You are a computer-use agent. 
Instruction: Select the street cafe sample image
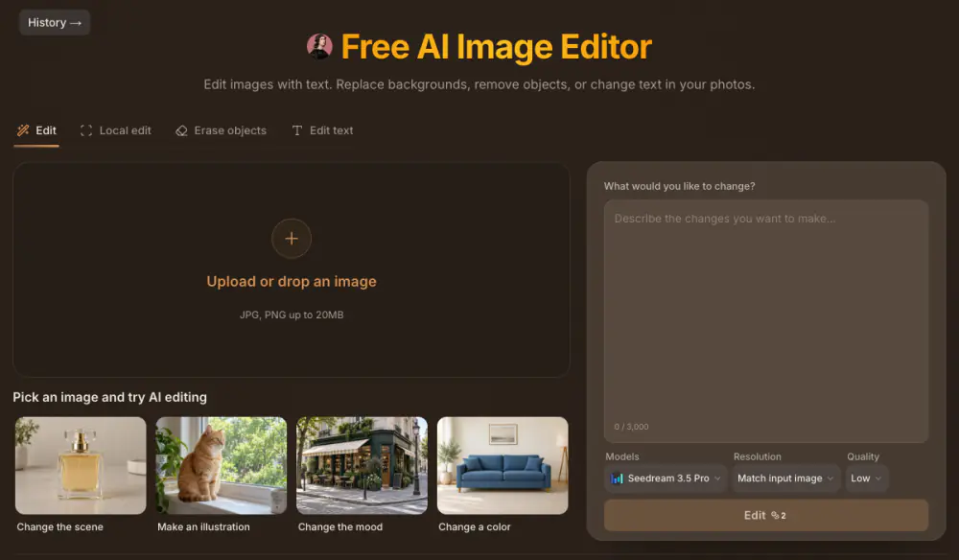363,466
